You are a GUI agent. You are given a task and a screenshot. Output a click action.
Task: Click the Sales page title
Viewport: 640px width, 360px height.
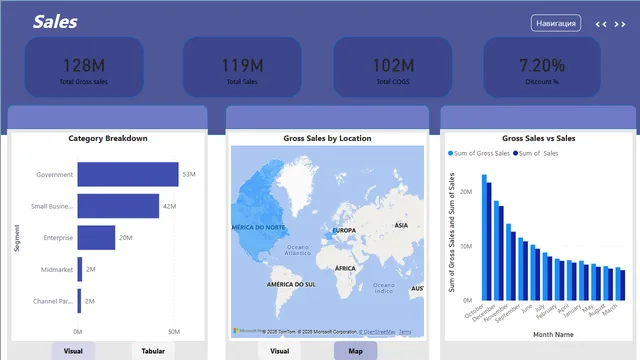[55, 22]
